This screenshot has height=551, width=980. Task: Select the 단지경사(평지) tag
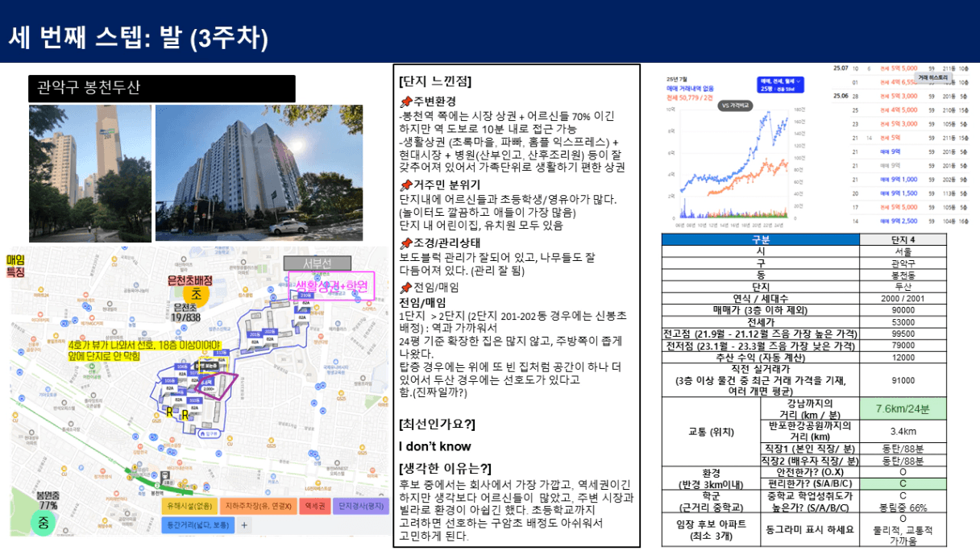click(x=359, y=506)
